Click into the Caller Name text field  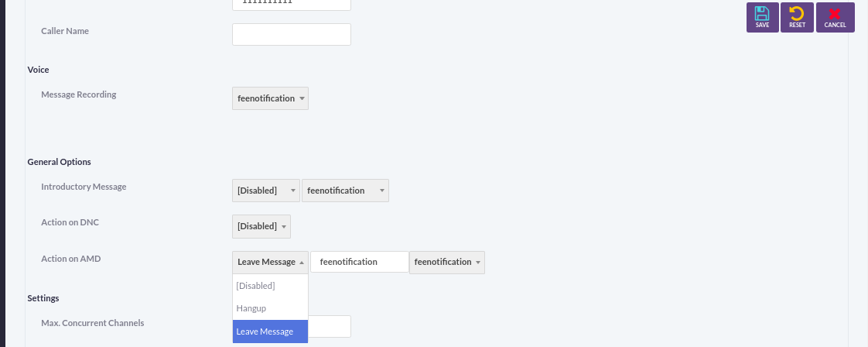coord(291,34)
